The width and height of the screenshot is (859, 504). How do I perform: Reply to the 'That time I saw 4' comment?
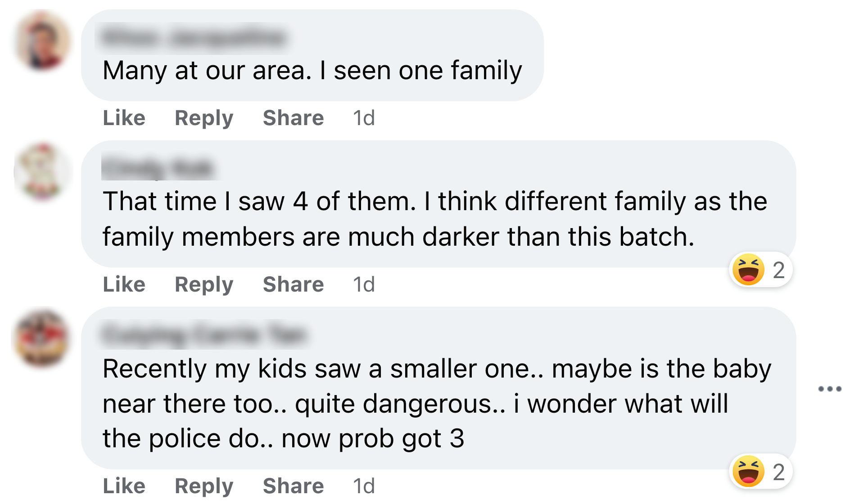[203, 284]
